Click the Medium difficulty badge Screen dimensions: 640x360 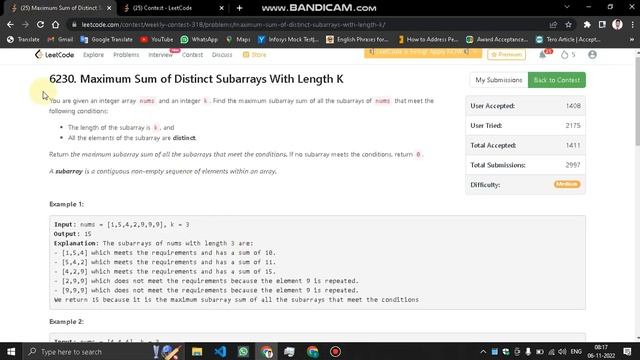[567, 184]
